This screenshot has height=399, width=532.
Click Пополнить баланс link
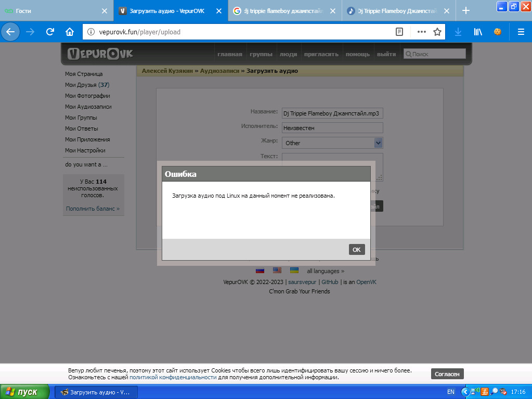[x=93, y=209]
